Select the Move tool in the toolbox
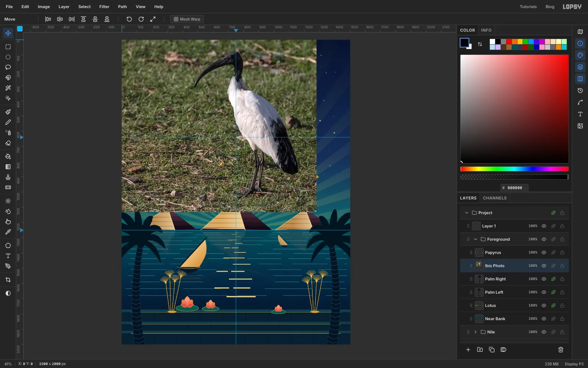The width and height of the screenshot is (588, 368). (8, 33)
